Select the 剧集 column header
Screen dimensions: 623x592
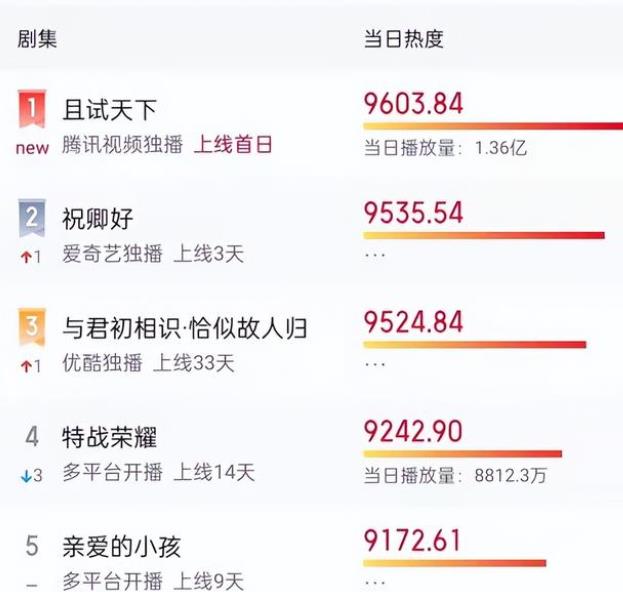(37, 40)
